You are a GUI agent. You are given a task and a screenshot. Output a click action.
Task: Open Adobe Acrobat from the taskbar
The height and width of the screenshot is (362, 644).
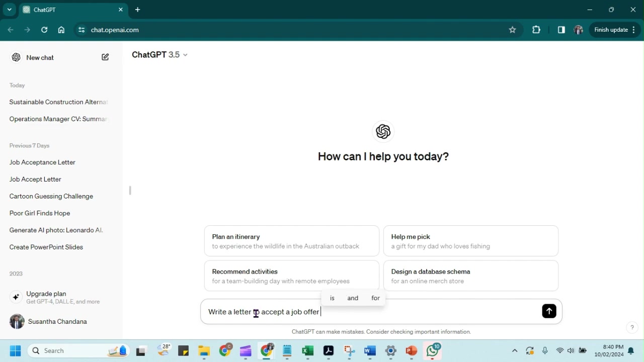[x=329, y=351]
